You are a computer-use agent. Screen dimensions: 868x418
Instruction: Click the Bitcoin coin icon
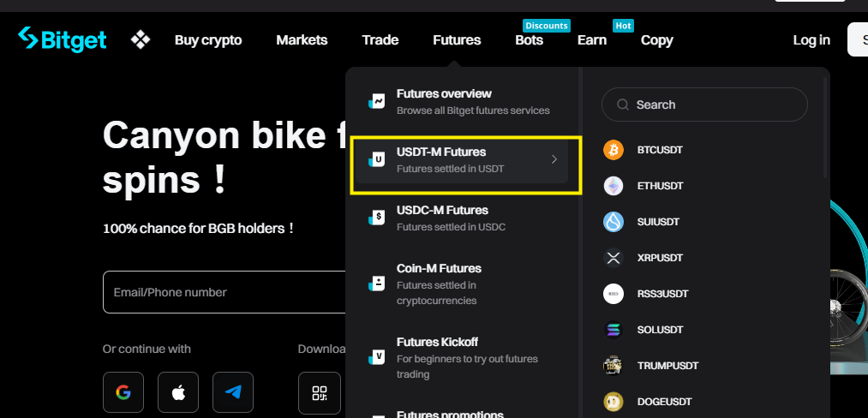(x=614, y=150)
